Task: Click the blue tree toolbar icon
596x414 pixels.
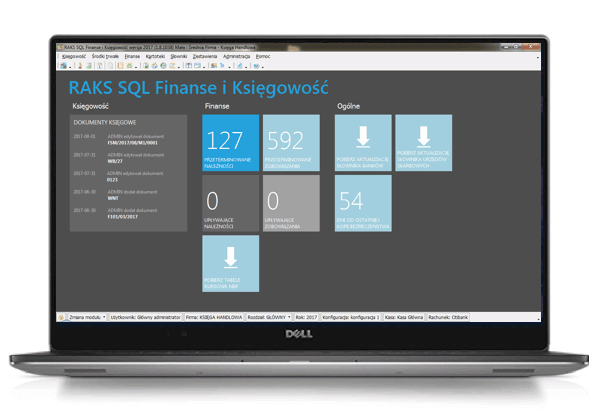Action: pos(223,66)
